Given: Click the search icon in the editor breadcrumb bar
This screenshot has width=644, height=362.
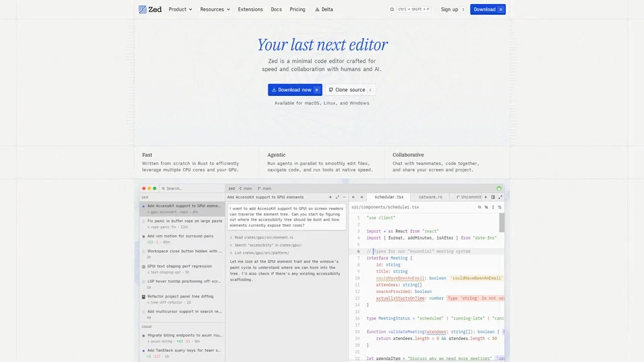Looking at the screenshot, I should point(479,207).
